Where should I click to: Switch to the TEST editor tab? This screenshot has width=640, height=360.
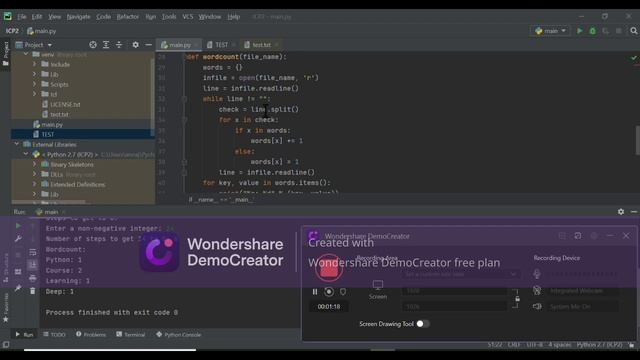point(221,45)
